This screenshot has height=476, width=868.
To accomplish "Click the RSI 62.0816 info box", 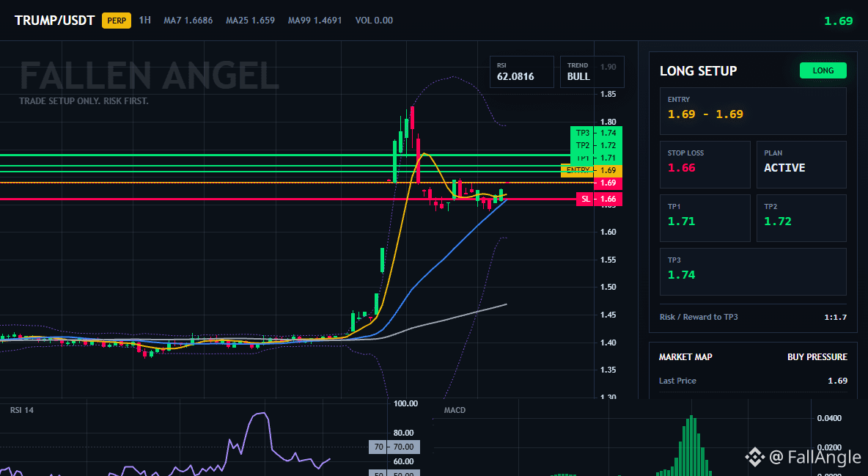I will [521, 72].
